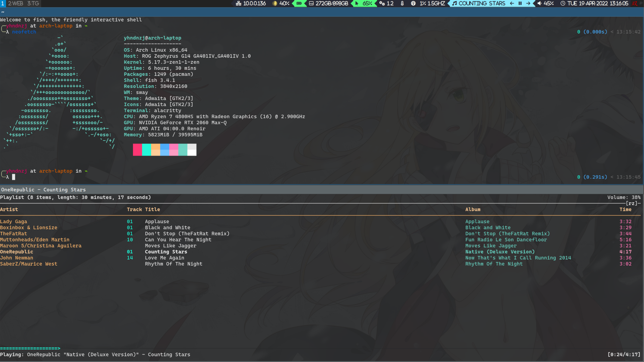Click the 1% 1.5GHZ CPU text
The image size is (644, 362).
[432, 4]
